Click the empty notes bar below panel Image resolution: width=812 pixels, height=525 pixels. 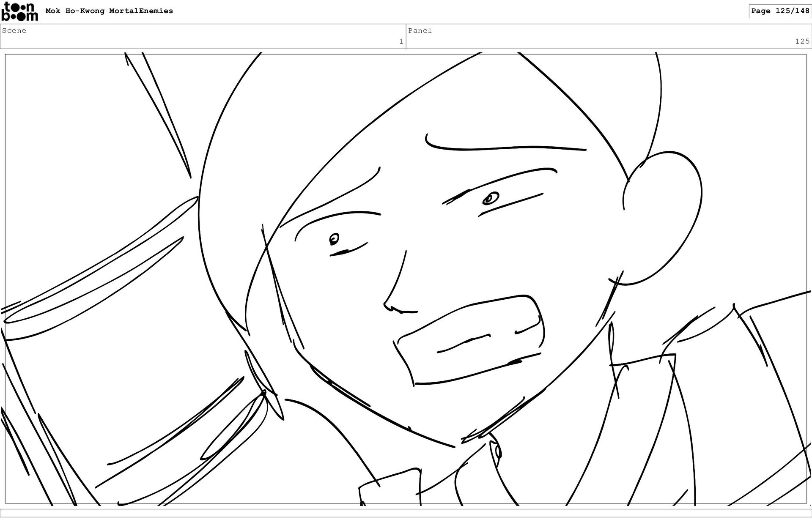point(406,513)
